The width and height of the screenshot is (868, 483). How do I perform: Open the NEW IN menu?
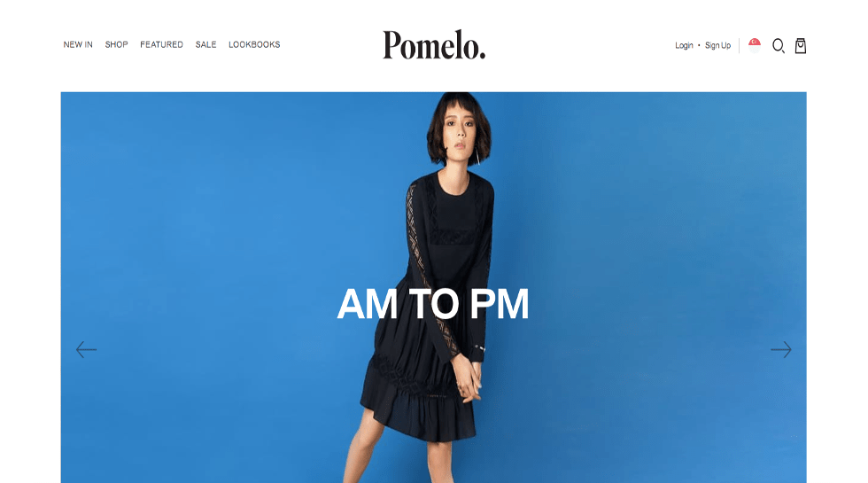click(x=78, y=44)
